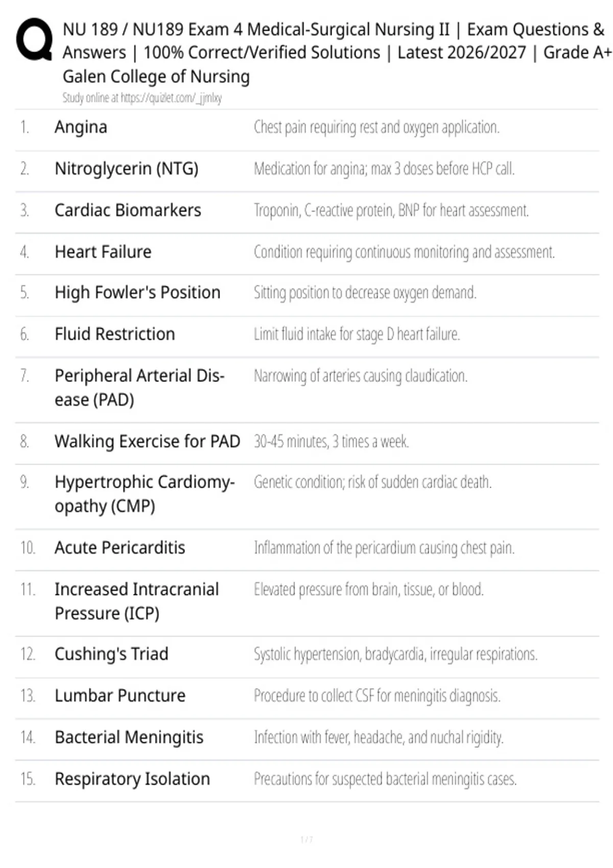
Task: Select the Hypertrophic Cardiomyopathy (CMP) term
Action: (145, 494)
